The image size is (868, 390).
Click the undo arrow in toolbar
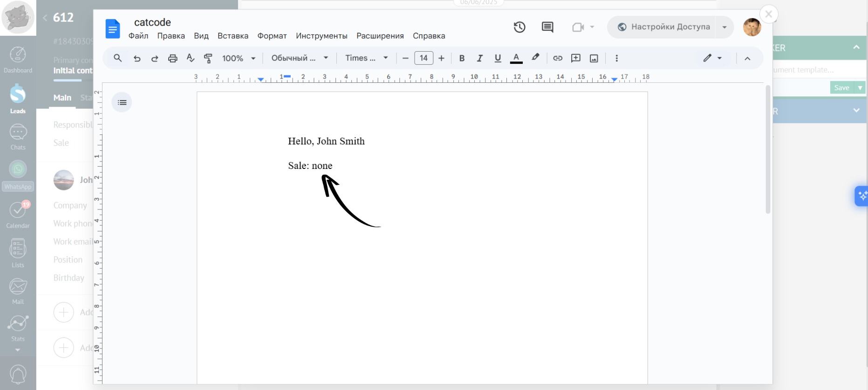pyautogui.click(x=137, y=58)
